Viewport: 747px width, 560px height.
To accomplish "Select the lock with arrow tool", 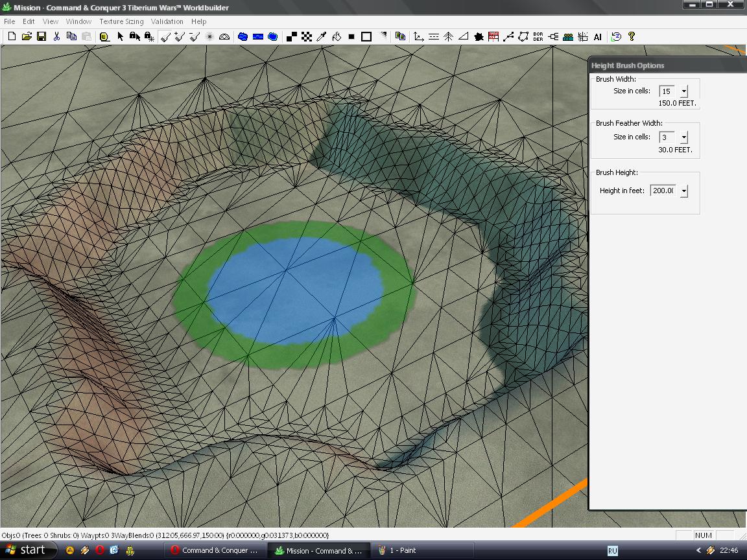I will (x=135, y=37).
